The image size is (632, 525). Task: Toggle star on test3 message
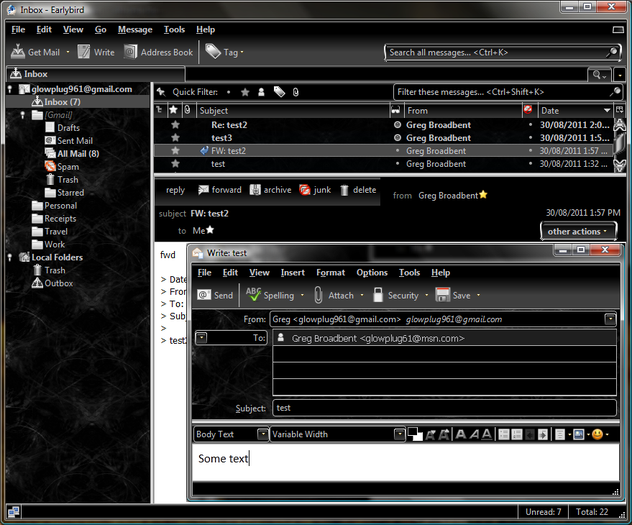click(175, 138)
